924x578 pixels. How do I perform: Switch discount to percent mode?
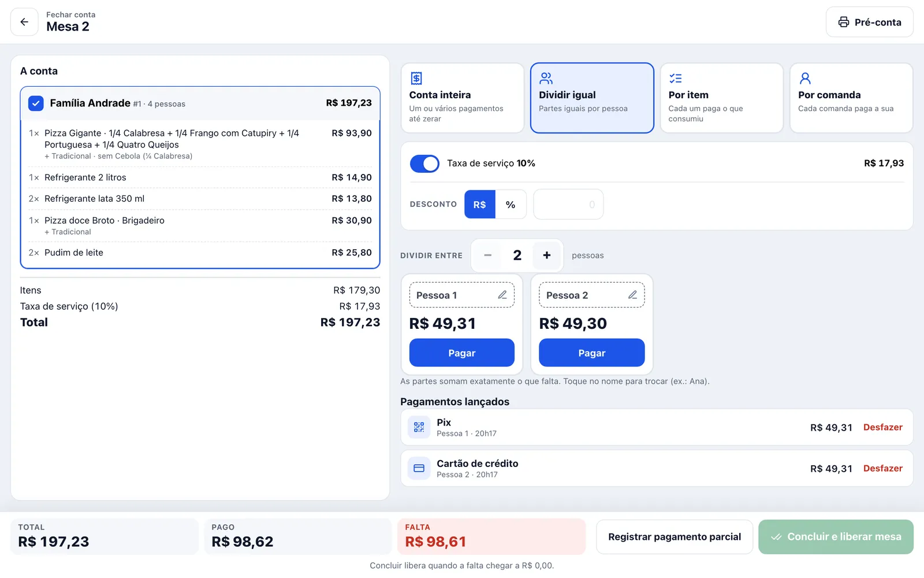511,205
